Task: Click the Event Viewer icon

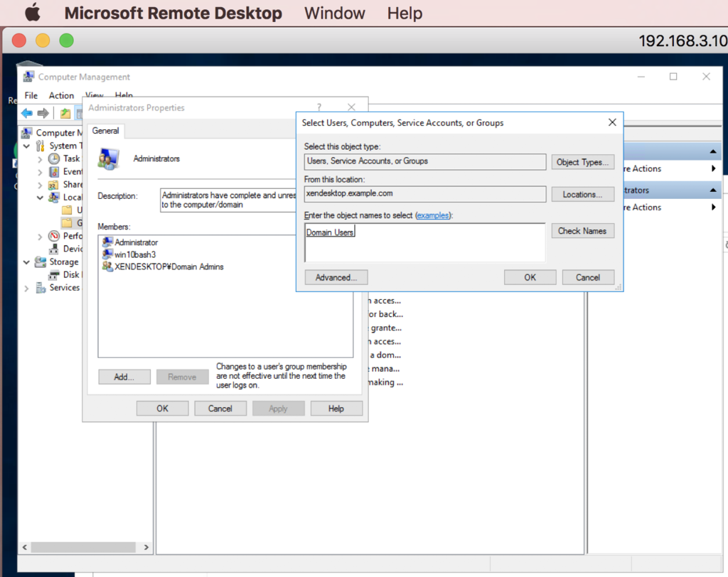Action: (x=54, y=172)
